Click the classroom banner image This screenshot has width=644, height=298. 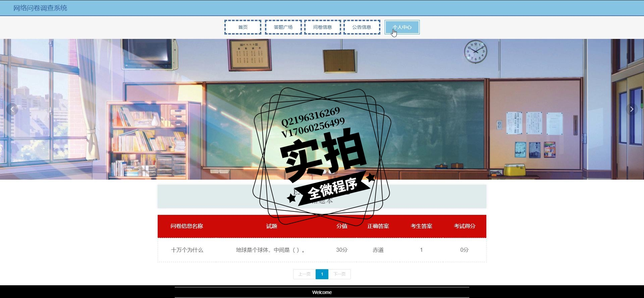click(x=322, y=109)
